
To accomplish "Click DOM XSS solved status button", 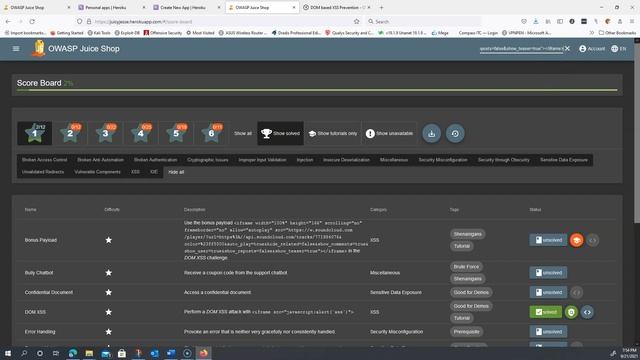I will coord(546,312).
